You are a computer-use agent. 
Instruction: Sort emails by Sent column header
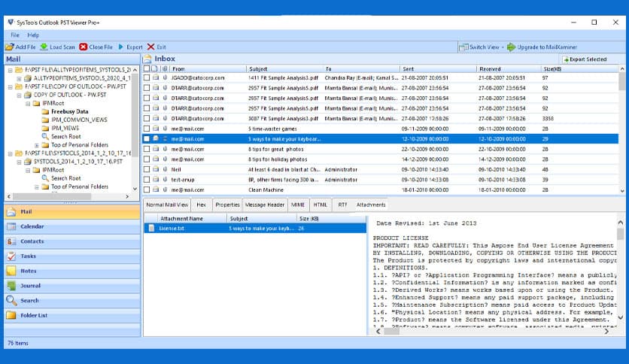(x=438, y=69)
